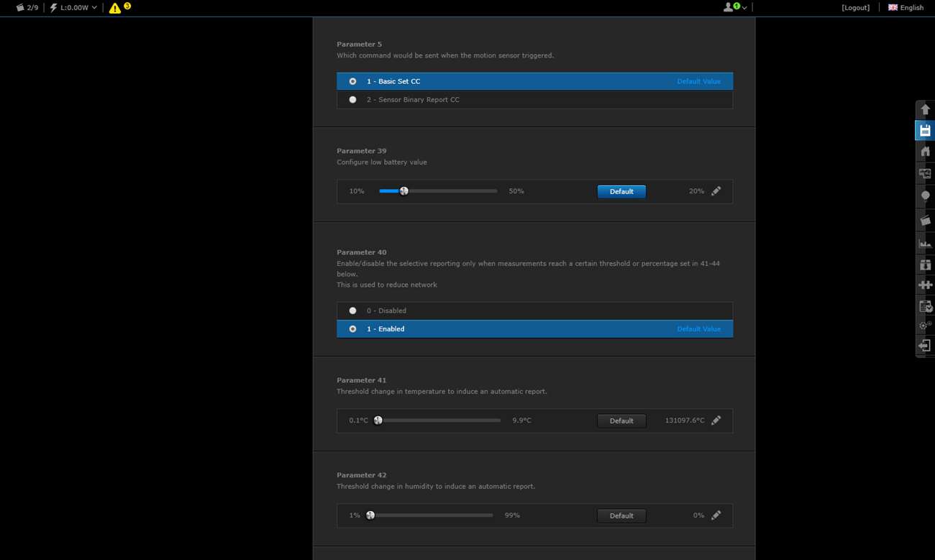935x560 pixels.
Task: Open the English language selector
Action: tap(906, 8)
